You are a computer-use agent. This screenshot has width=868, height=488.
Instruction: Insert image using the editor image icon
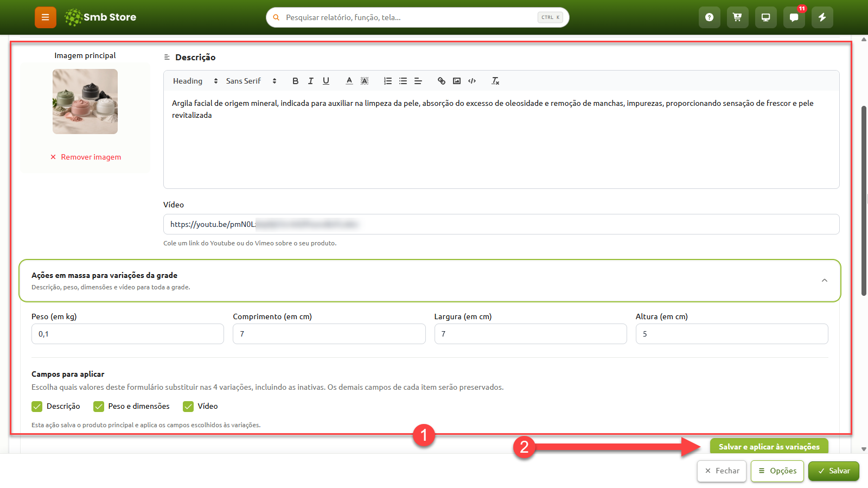[457, 81]
